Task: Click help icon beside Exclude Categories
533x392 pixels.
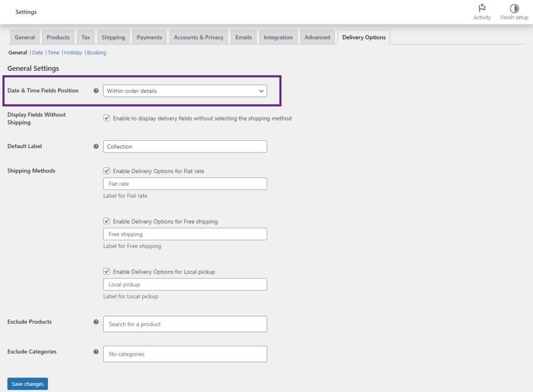Action: coord(96,351)
